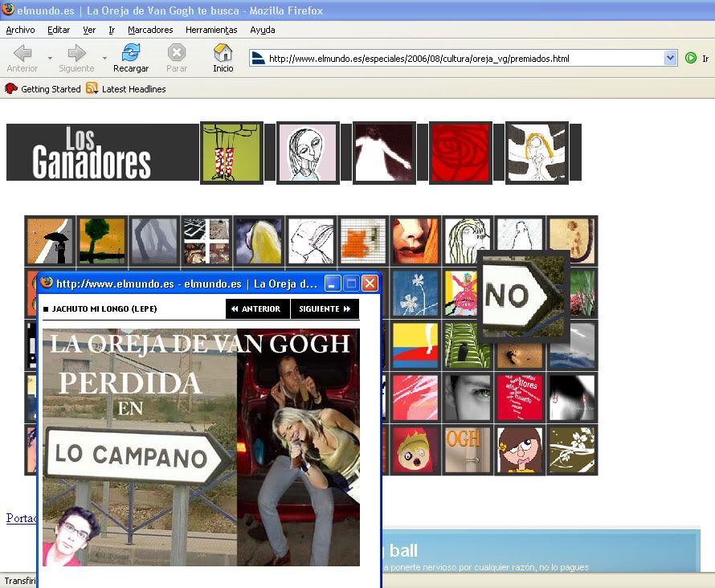The image size is (715, 588).
Task: Select the pink streaks on red thumbnail
Action: pos(415,398)
